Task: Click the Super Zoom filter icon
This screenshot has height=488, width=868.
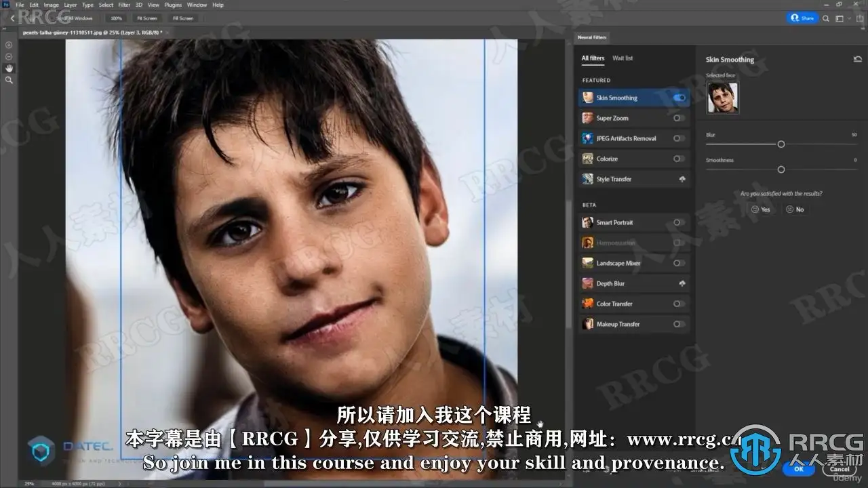Action: point(587,118)
